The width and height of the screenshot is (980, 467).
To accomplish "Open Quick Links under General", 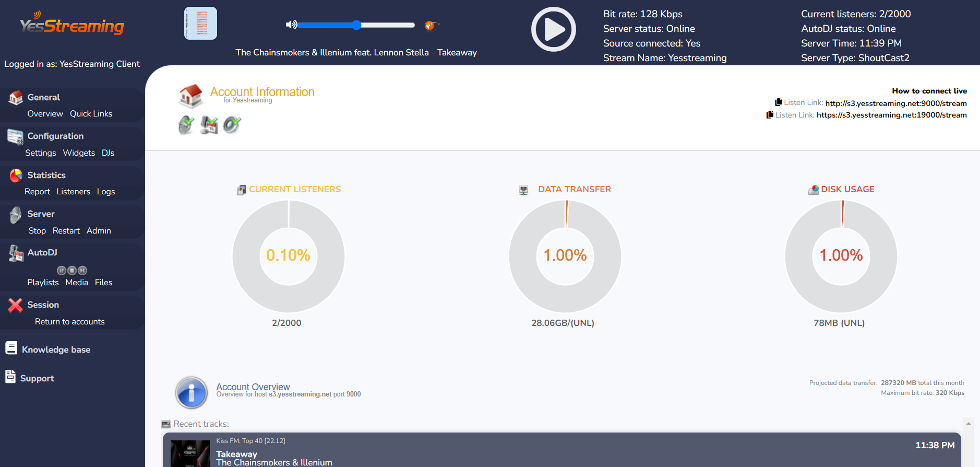I will click(91, 114).
